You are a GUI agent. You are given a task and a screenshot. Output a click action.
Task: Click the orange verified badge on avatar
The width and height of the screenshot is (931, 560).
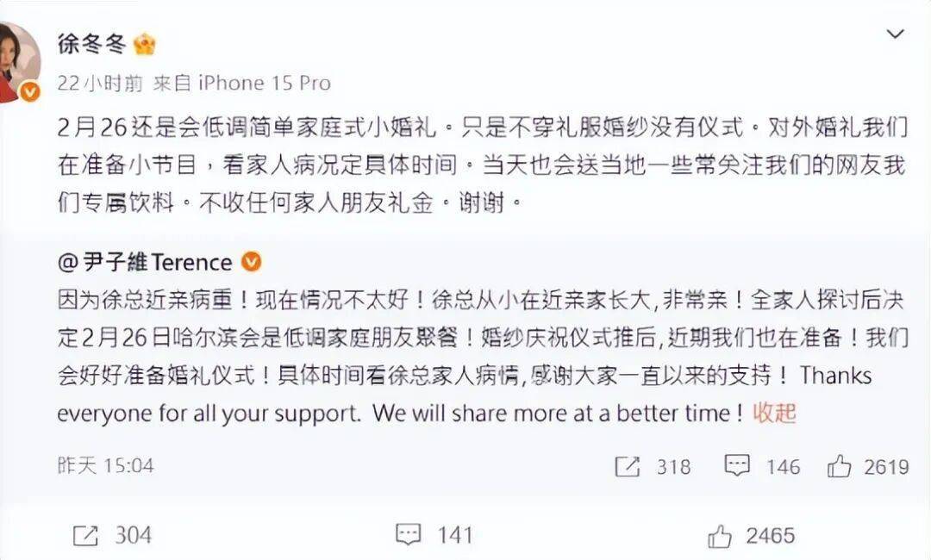tap(30, 92)
